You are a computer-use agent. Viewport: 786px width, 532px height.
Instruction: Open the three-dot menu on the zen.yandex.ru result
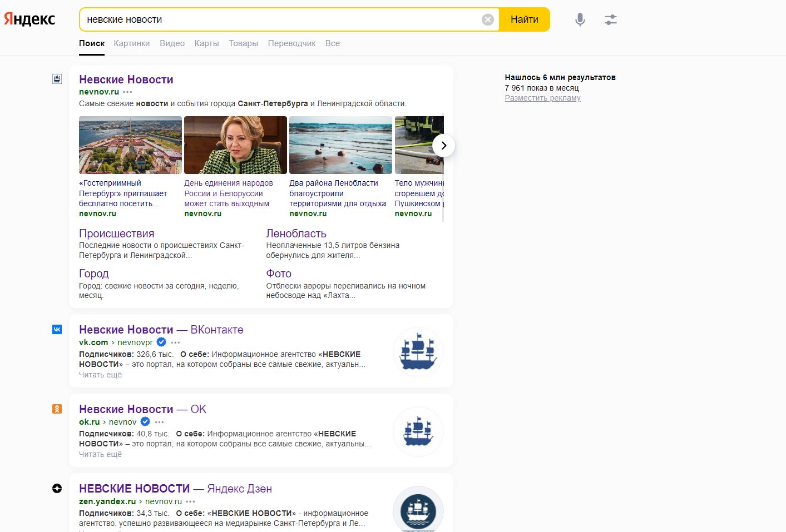pyautogui.click(x=191, y=501)
